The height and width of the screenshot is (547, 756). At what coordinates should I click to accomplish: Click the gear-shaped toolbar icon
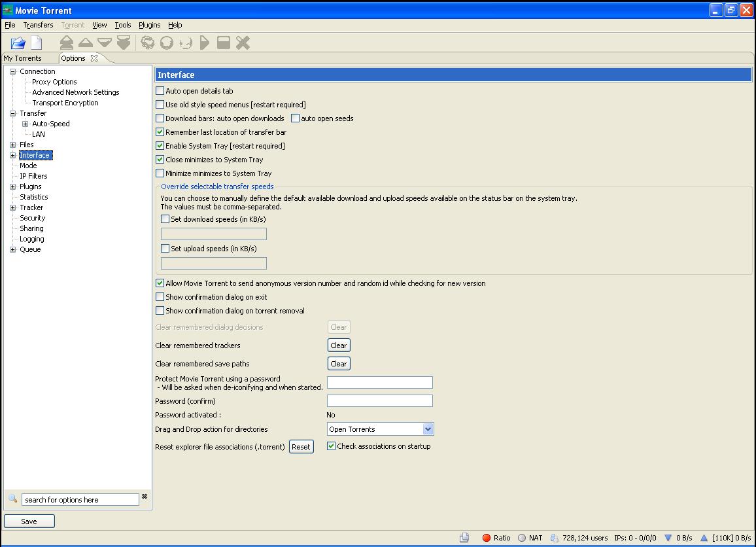[x=148, y=43]
